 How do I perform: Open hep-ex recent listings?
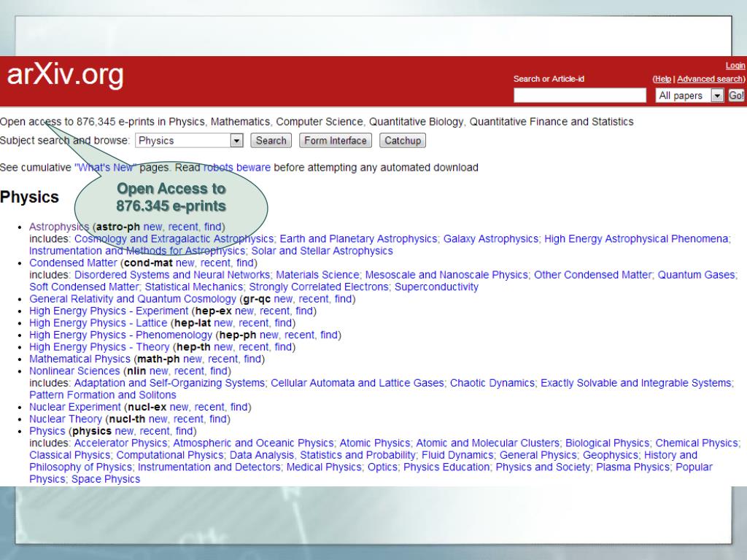click(x=274, y=311)
